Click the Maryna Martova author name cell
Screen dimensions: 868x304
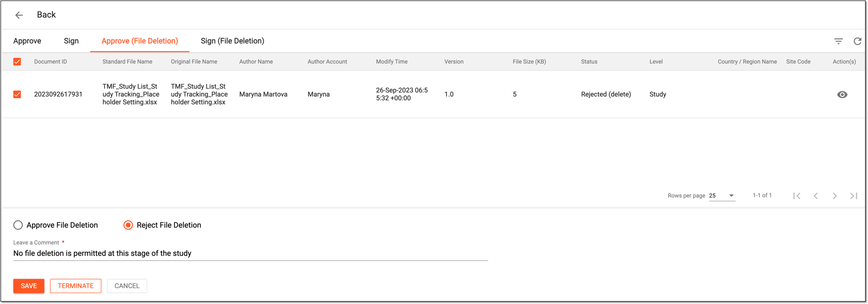(263, 94)
